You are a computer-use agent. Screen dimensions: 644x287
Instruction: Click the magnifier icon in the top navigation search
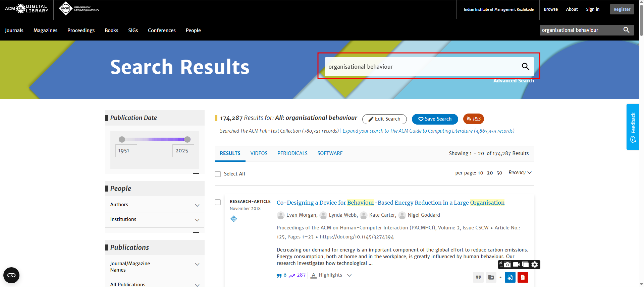pyautogui.click(x=626, y=30)
